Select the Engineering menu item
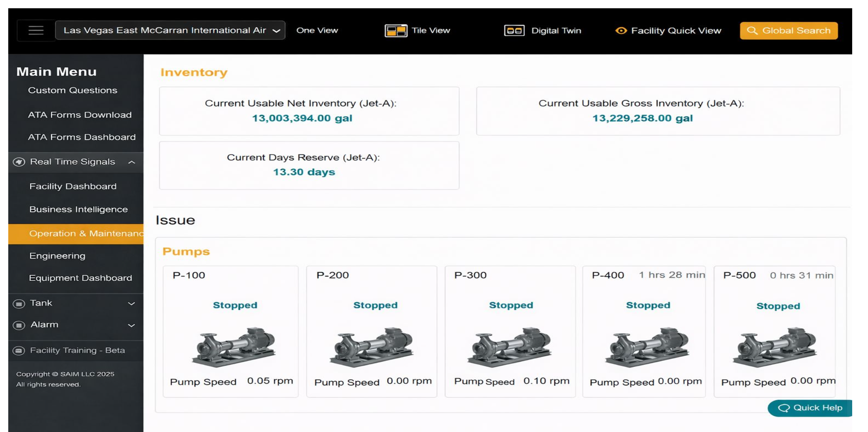The width and height of the screenshot is (868, 432). [x=57, y=256]
